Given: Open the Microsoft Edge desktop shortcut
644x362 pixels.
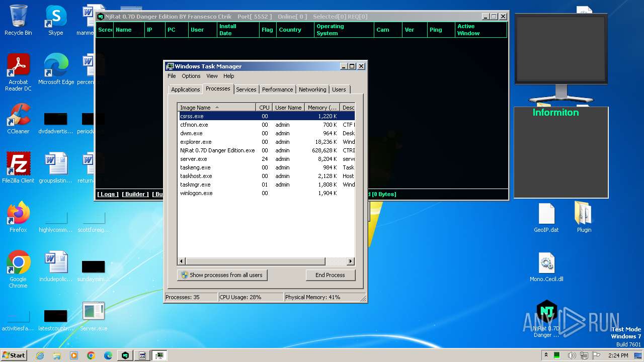Looking at the screenshot, I should coord(56,69).
